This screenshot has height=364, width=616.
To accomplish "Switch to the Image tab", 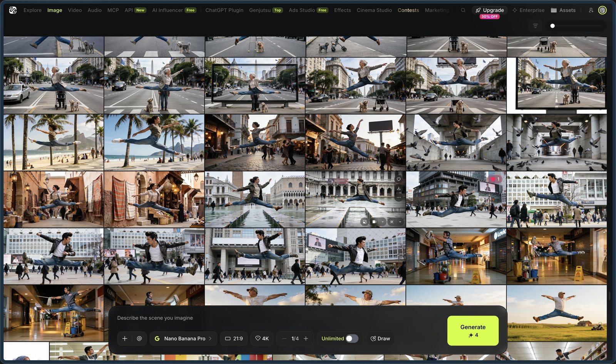I will (x=55, y=10).
